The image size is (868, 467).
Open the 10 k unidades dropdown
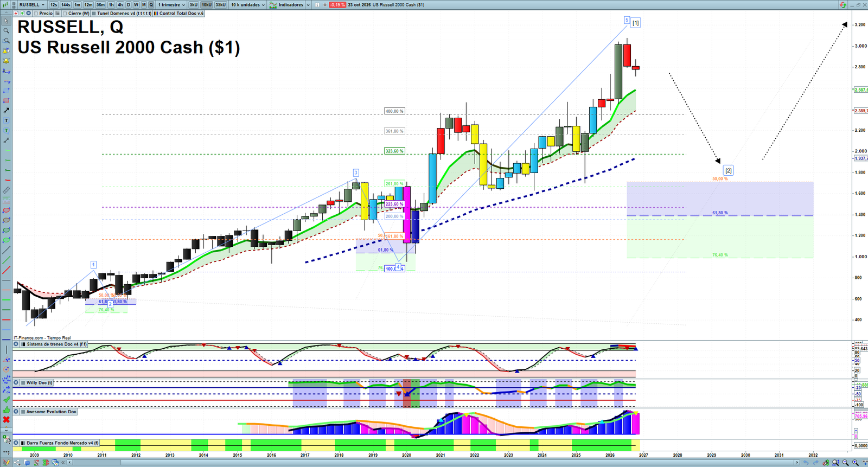[x=248, y=4]
